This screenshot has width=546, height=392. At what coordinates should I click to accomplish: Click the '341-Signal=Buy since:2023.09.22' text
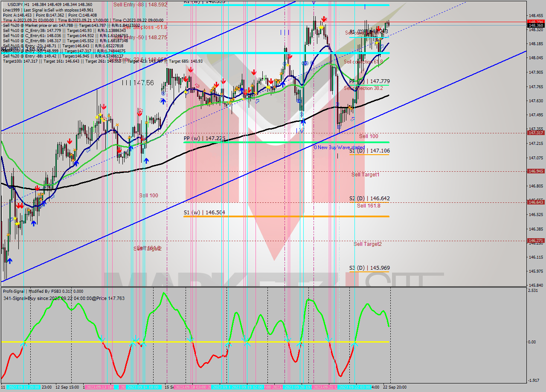tap(64, 298)
